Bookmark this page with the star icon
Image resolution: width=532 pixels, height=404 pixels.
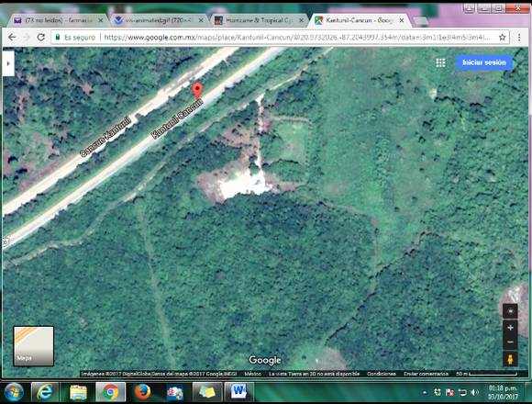click(x=503, y=38)
